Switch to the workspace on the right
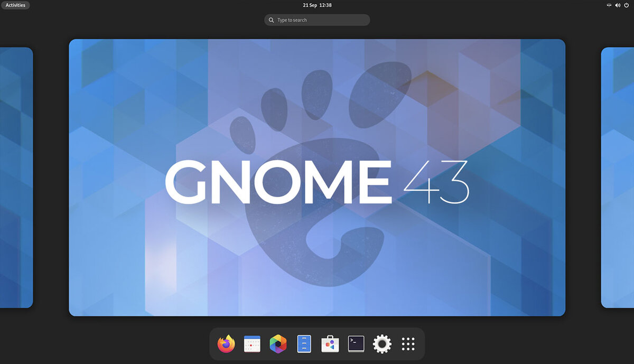 [618, 178]
